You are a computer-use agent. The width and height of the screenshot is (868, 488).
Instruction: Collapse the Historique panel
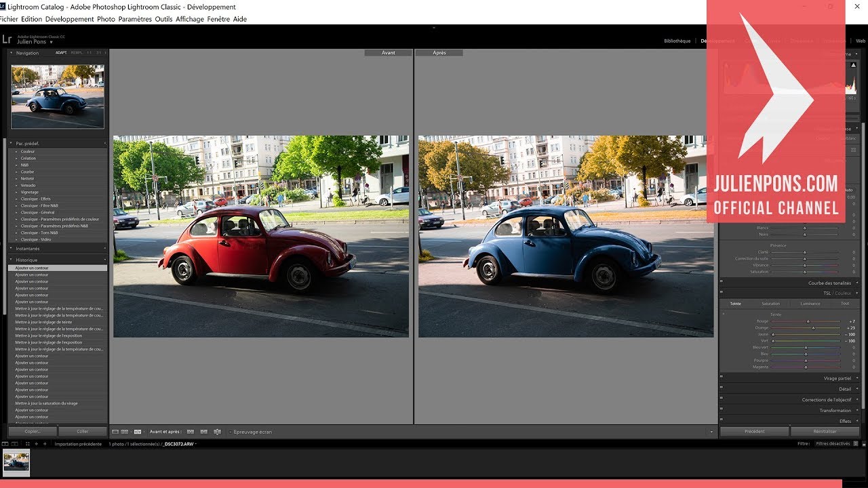[12, 260]
